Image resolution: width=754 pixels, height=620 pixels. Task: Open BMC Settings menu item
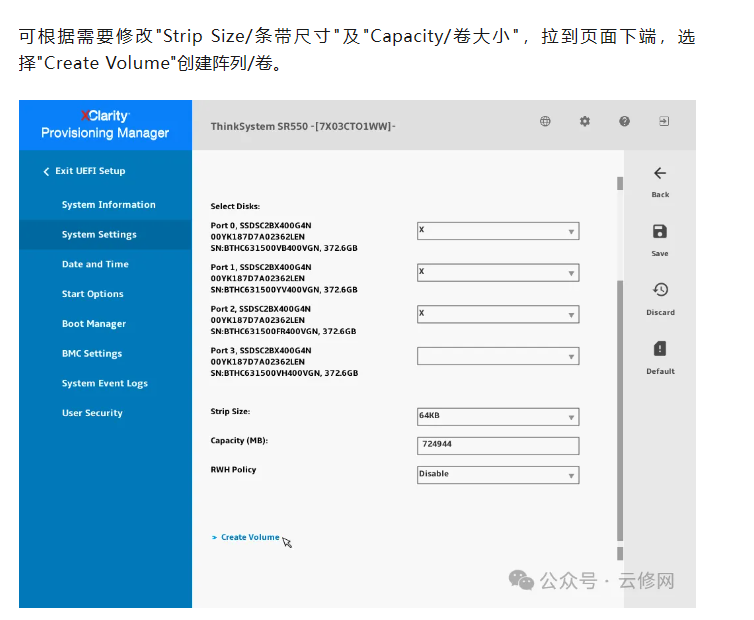(92, 354)
